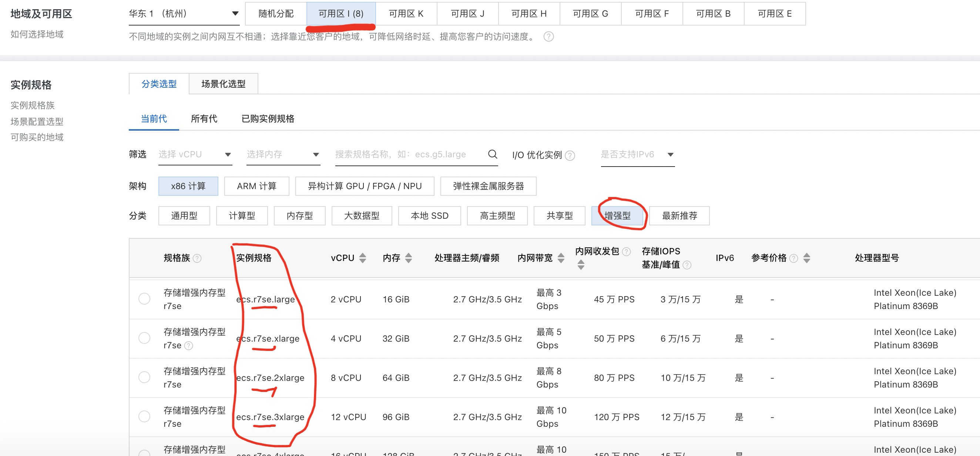Select 可用区 K availability zone
This screenshot has height=456, width=980.
coord(406,14)
